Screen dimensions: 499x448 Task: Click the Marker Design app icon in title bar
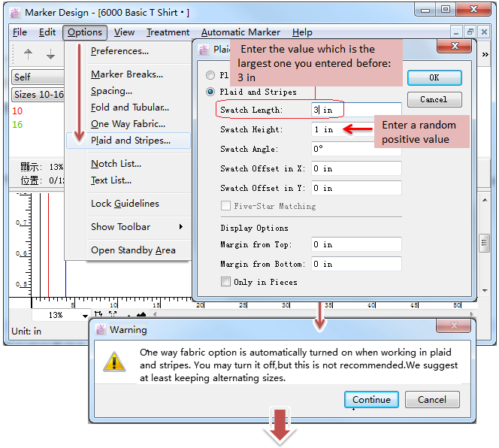click(x=15, y=13)
